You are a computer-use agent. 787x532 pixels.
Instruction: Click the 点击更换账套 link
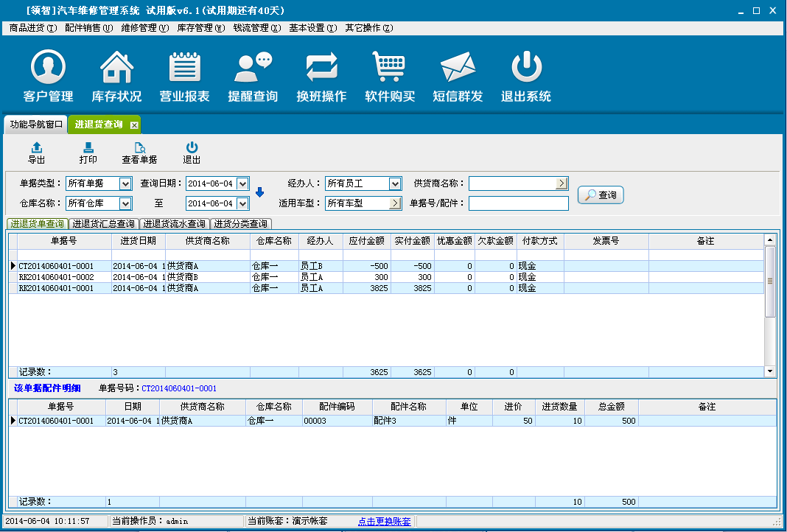click(384, 521)
